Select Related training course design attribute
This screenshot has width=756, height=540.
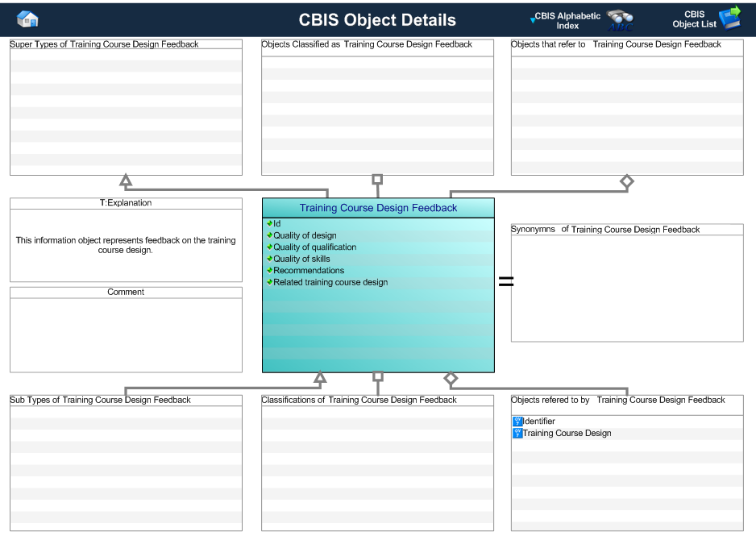pos(330,282)
